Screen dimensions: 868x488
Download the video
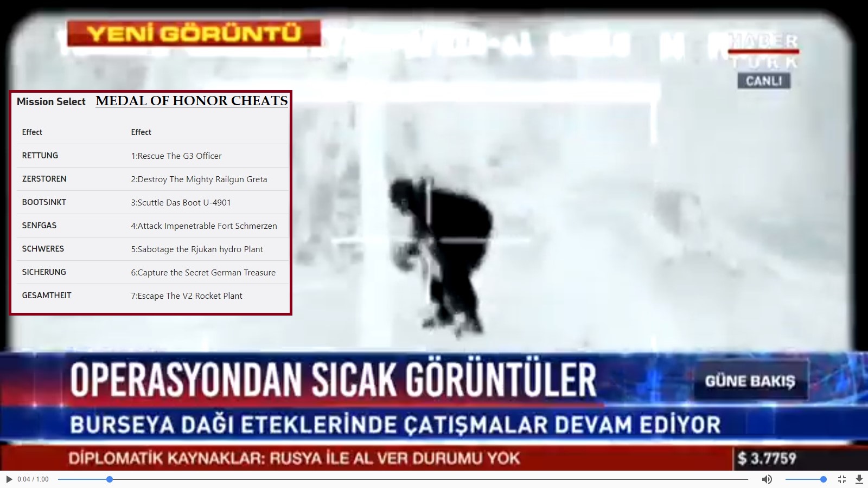coord(859,479)
